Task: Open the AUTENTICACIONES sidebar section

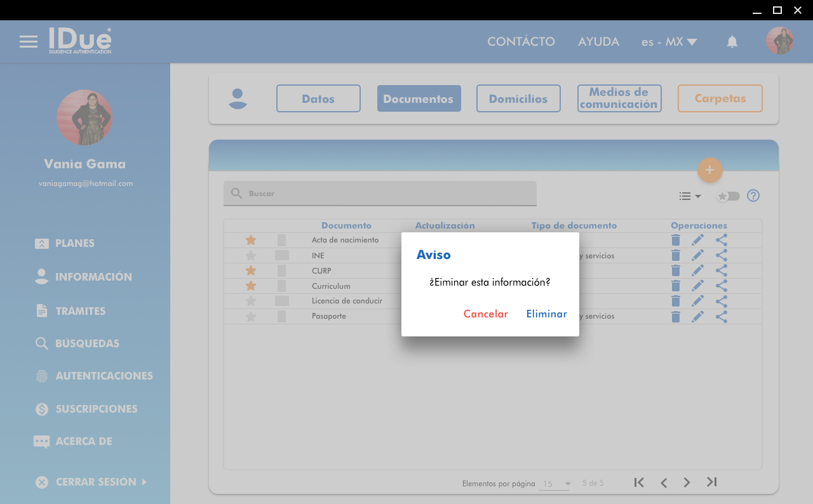Action: (104, 376)
